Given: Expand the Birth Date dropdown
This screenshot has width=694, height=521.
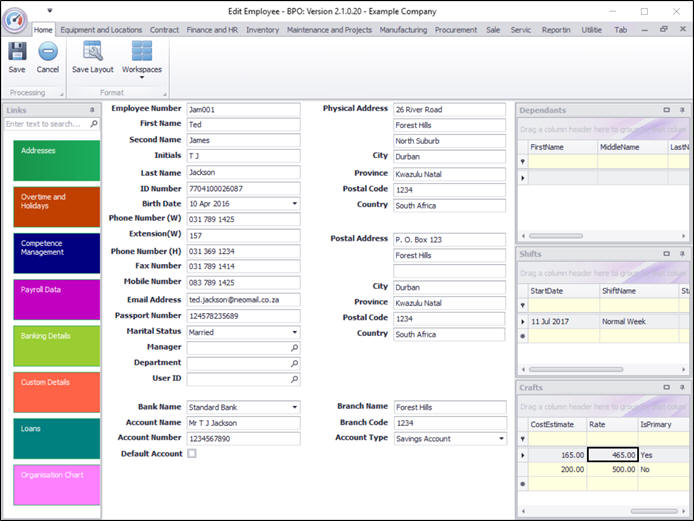Looking at the screenshot, I should 294,204.
